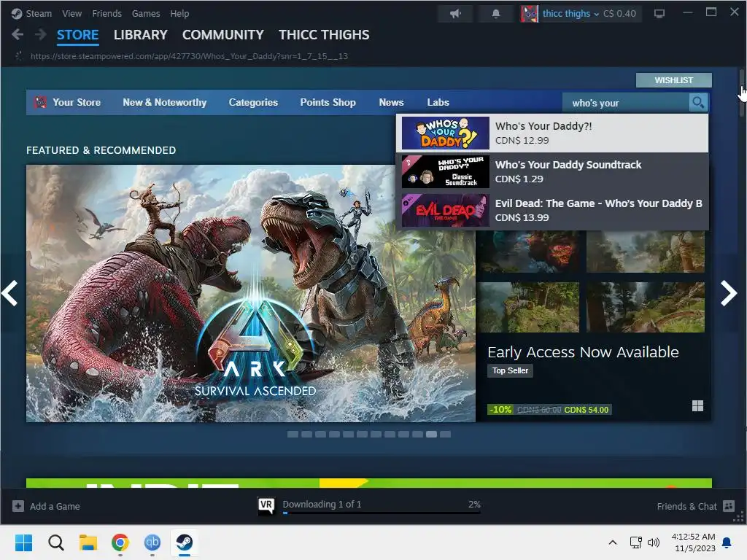Viewport: 747px width, 560px height.
Task: Click the SteamVR download icon
Action: 266,505
